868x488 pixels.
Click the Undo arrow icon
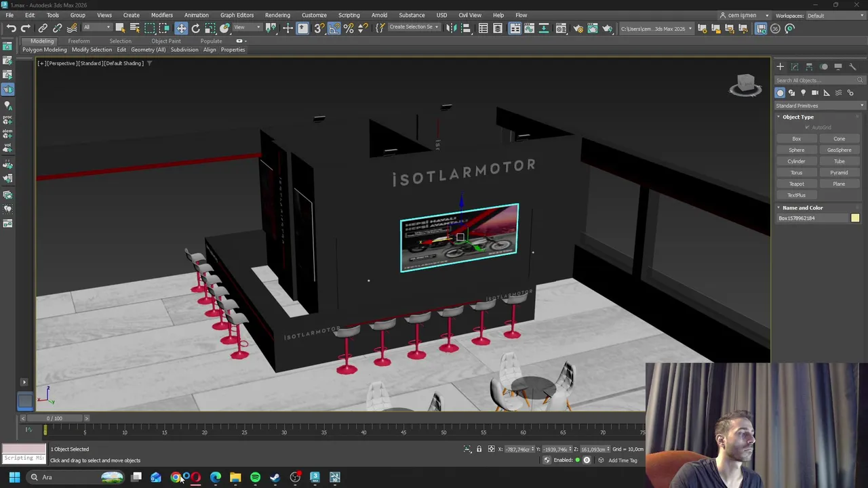point(11,28)
